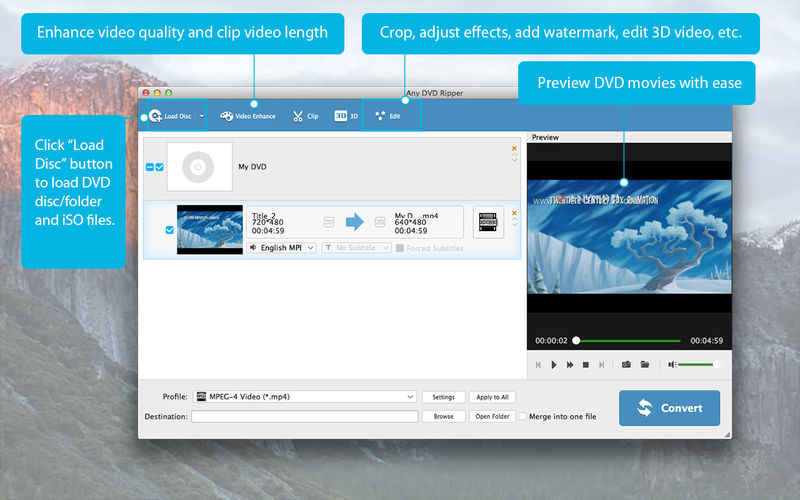The width and height of the screenshot is (800, 500).
Task: Click the source 2D icon for Title_2
Action: (x=329, y=222)
